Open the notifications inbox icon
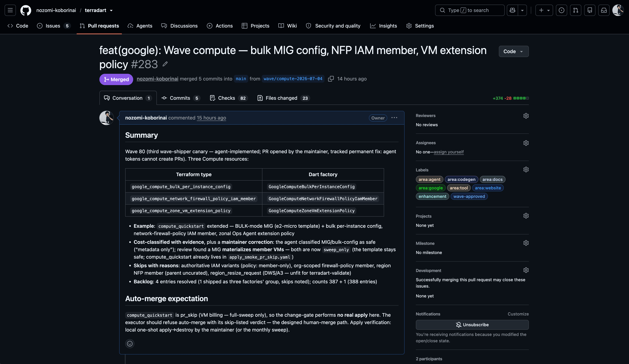Viewport: 629px width, 364px height. [x=604, y=10]
